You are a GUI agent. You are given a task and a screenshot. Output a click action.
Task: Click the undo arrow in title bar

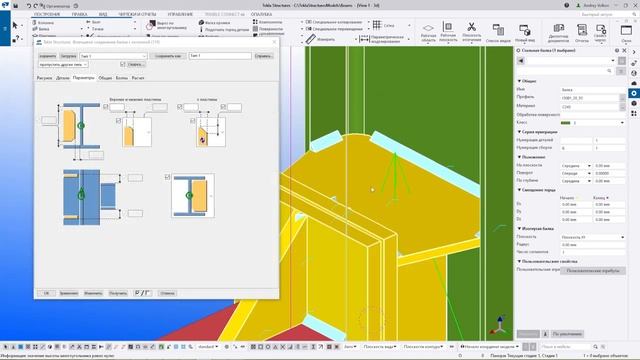pos(29,6)
